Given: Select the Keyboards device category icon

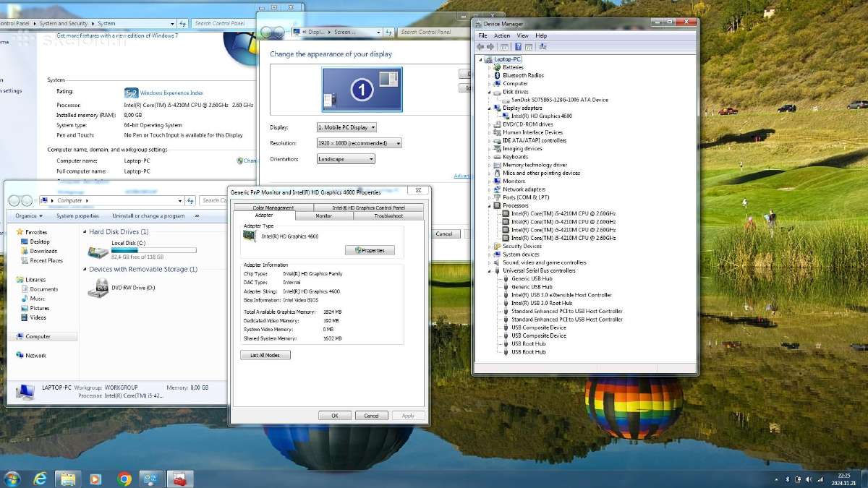Looking at the screenshot, I should click(x=498, y=157).
